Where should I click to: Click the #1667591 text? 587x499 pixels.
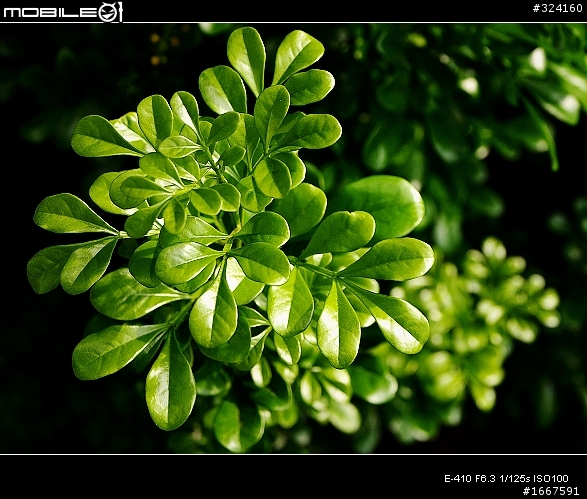(551, 491)
